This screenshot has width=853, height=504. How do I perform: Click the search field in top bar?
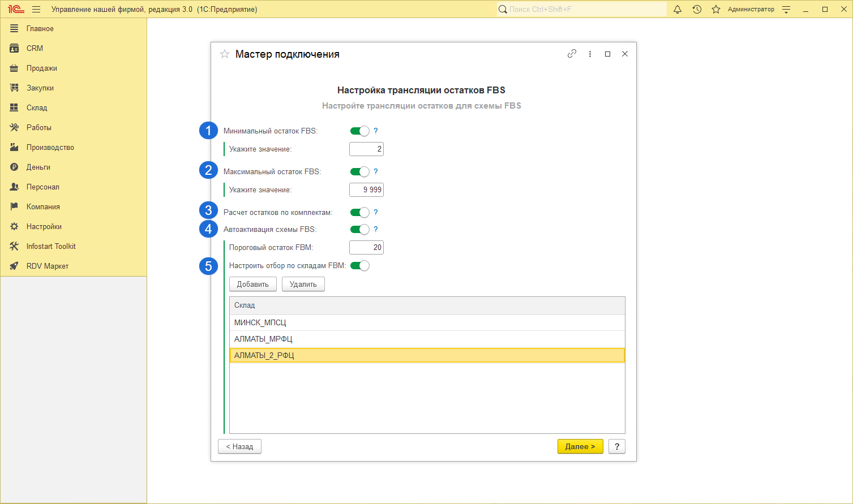click(583, 10)
